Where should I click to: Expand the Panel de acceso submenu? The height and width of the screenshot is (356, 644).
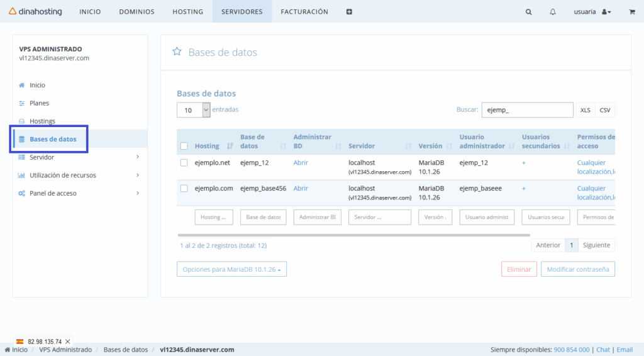click(x=138, y=193)
